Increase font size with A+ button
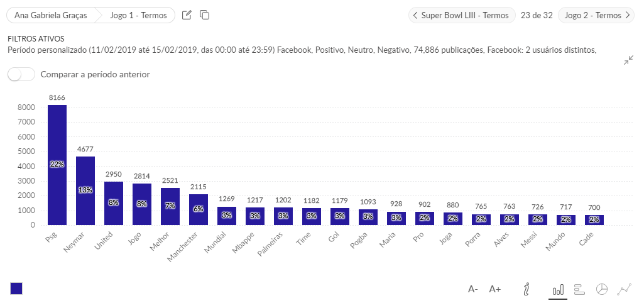The image size is (644, 308). point(495,289)
